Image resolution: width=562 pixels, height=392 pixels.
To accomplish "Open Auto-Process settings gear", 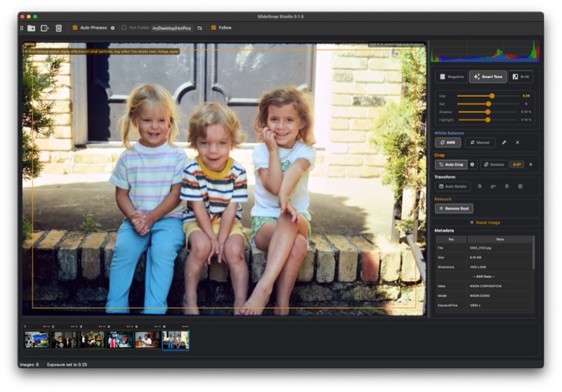I will 112,28.
